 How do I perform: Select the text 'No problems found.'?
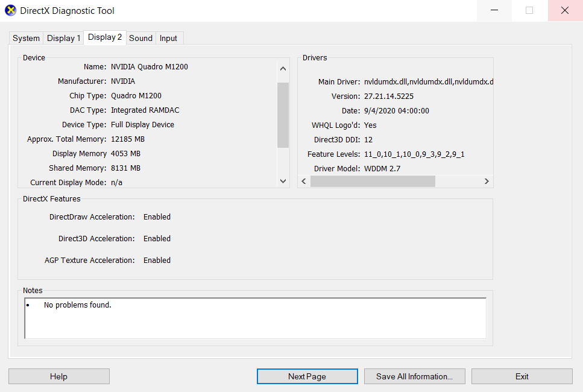pyautogui.click(x=77, y=305)
